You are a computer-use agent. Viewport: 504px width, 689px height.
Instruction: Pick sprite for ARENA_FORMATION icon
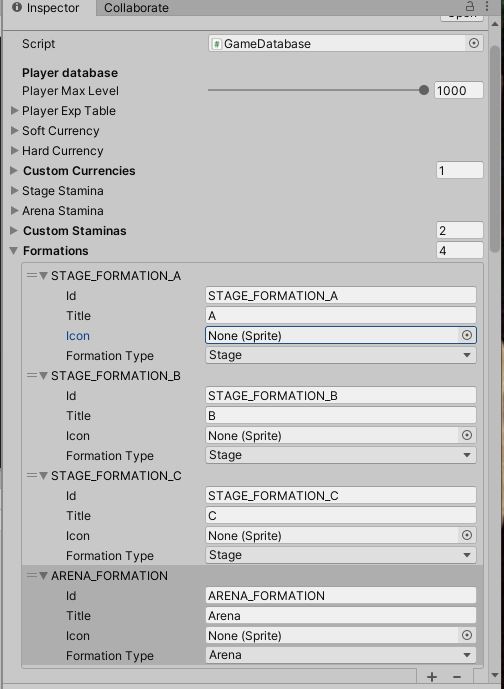467,635
